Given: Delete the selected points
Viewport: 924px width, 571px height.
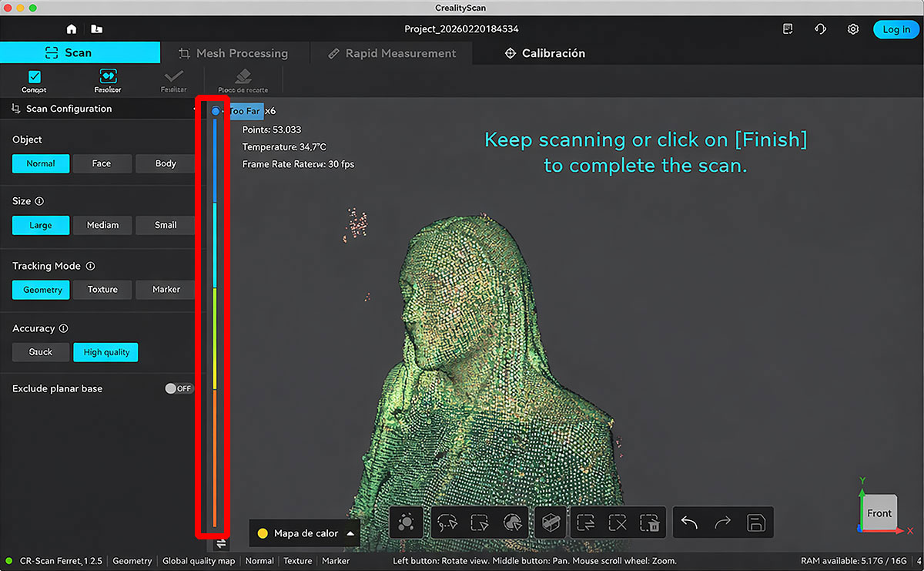Looking at the screenshot, I should pos(651,522).
